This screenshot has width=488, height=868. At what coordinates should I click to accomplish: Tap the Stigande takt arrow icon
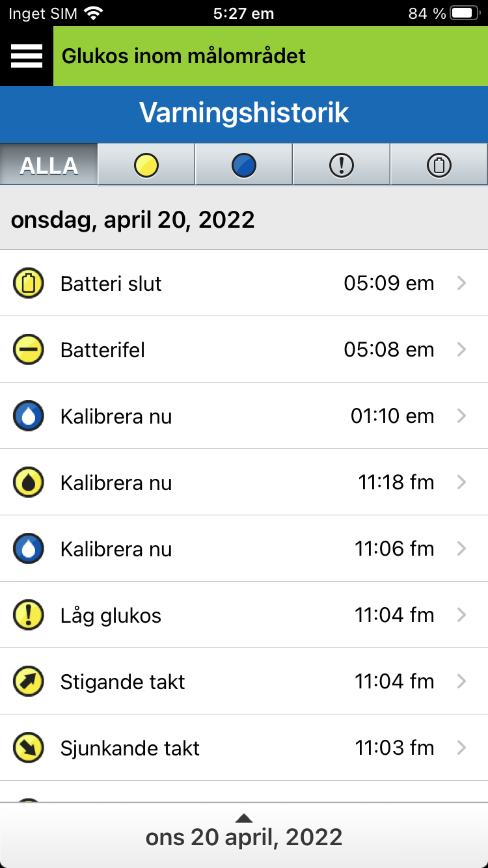29,682
